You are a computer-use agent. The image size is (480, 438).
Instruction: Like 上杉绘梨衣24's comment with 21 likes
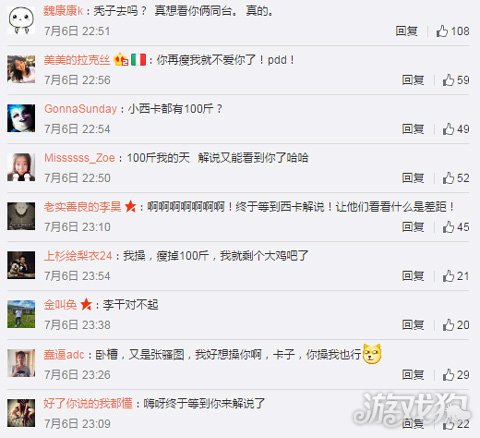456,276
